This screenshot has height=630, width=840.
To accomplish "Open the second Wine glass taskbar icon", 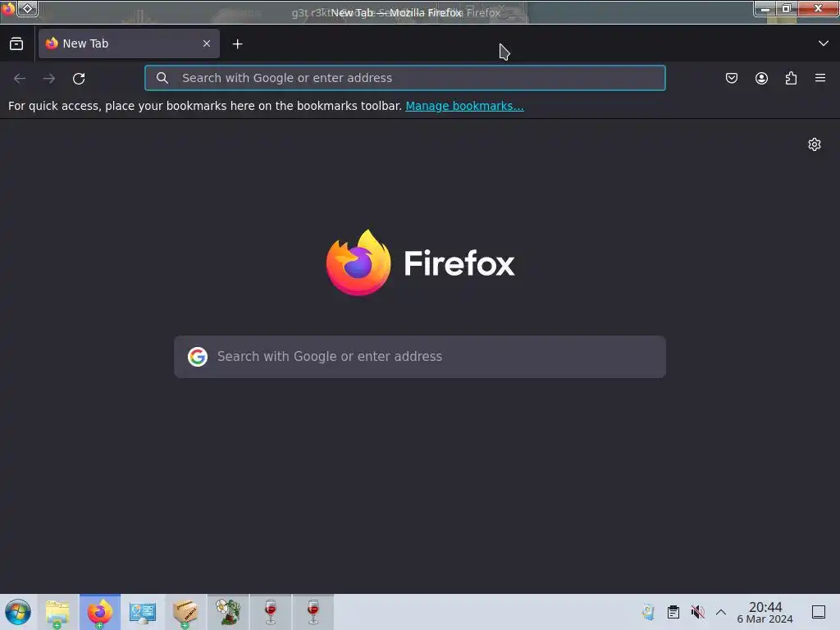I will [313, 612].
